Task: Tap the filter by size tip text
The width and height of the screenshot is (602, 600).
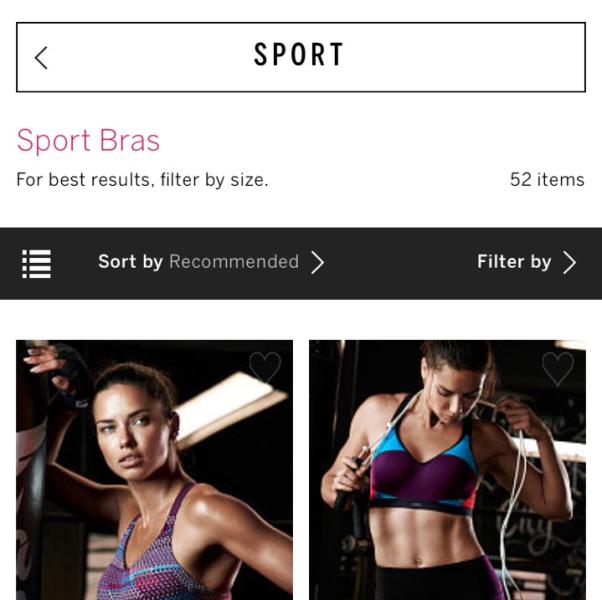Action: coord(142,180)
